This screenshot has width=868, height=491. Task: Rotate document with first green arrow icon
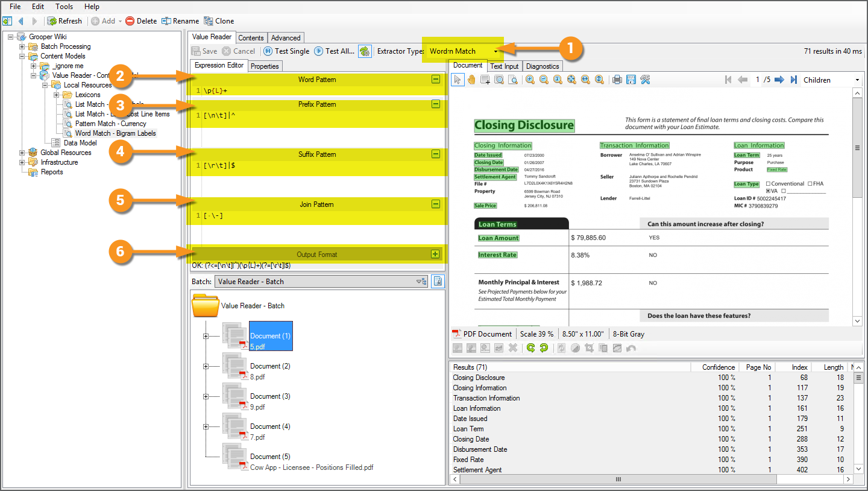(x=530, y=348)
